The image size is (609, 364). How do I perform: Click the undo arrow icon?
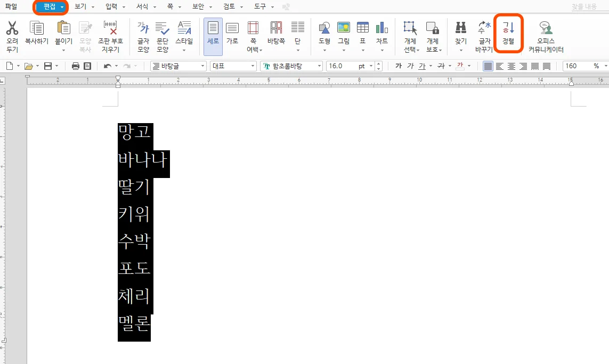pyautogui.click(x=107, y=66)
